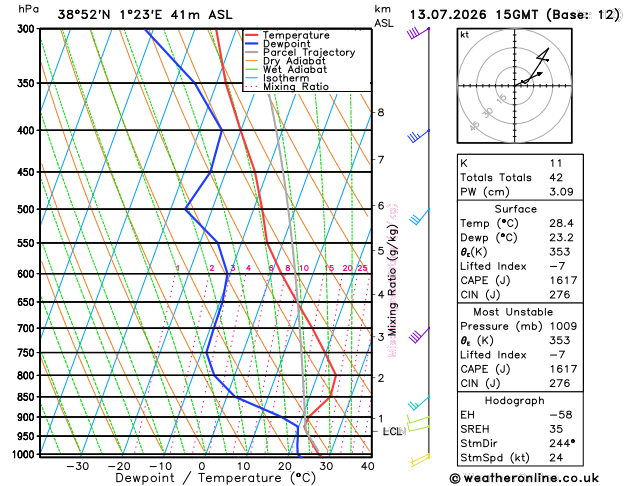Click the LCL marker label
This screenshot has width=629, height=486.
point(394,431)
